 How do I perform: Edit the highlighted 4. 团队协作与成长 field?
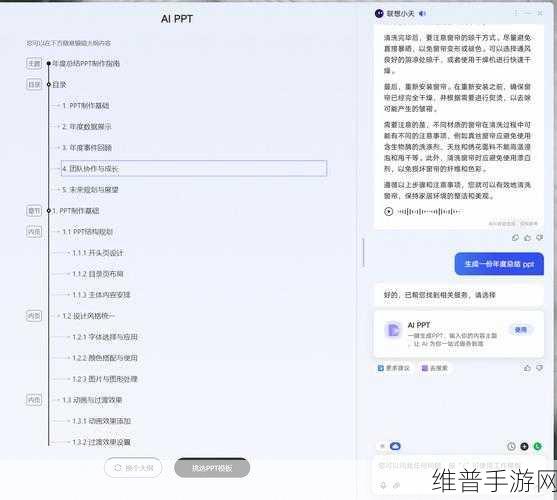pos(194,168)
